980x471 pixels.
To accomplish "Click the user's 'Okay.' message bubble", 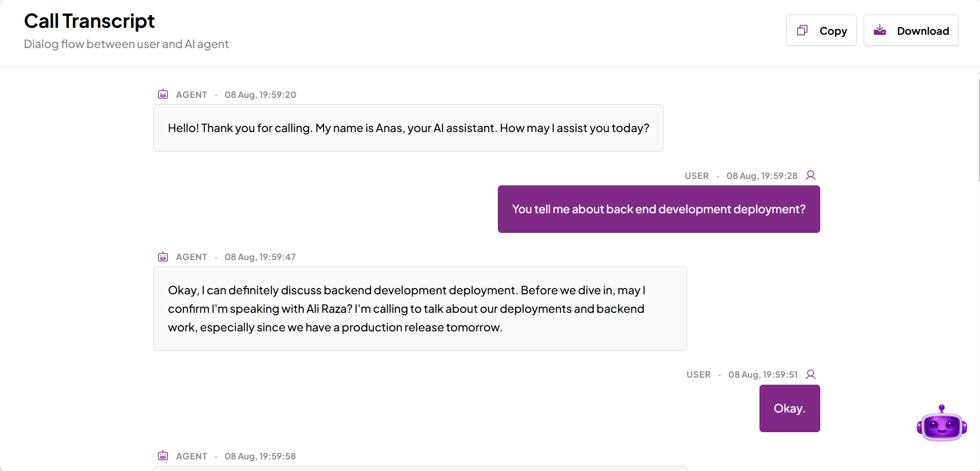I will (790, 408).
